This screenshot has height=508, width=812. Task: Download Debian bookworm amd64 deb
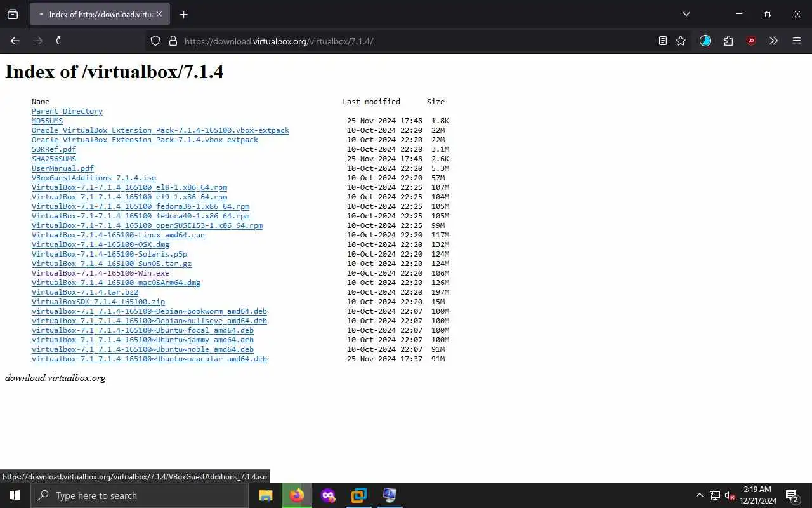149,311
